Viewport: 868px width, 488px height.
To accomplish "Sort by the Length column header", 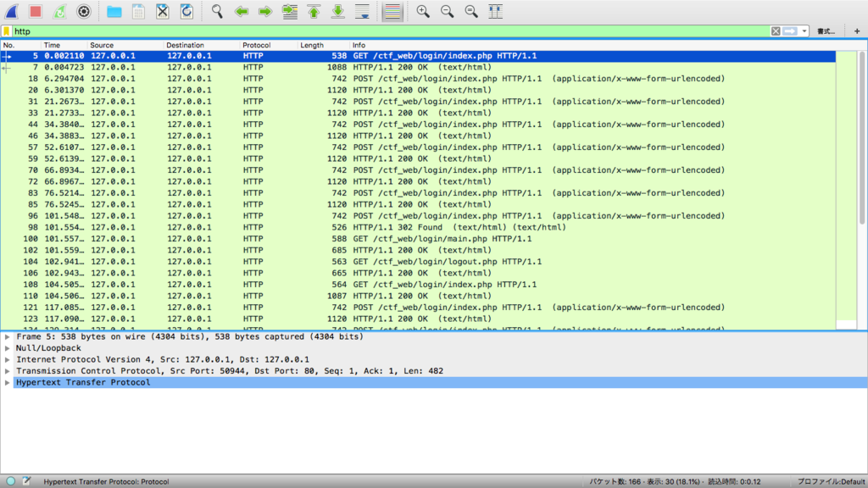I will (323, 46).
